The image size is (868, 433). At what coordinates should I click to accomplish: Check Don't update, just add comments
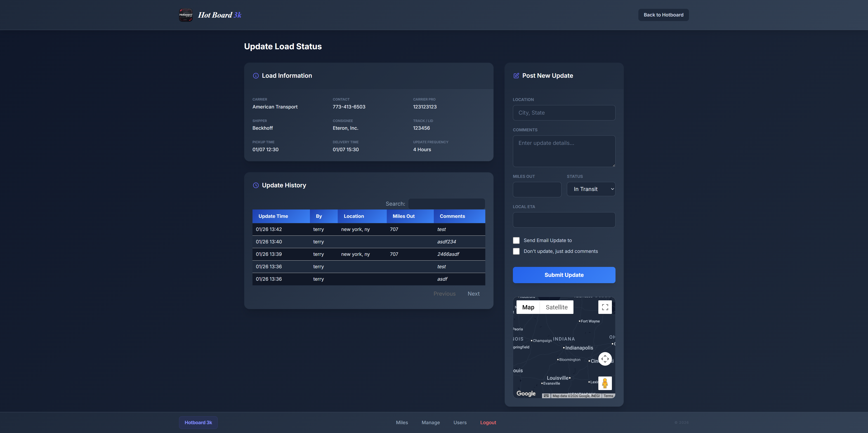point(516,251)
